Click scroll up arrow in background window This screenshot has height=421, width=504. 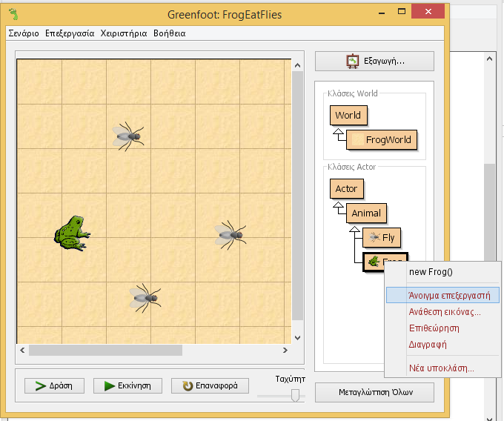[489, 59]
